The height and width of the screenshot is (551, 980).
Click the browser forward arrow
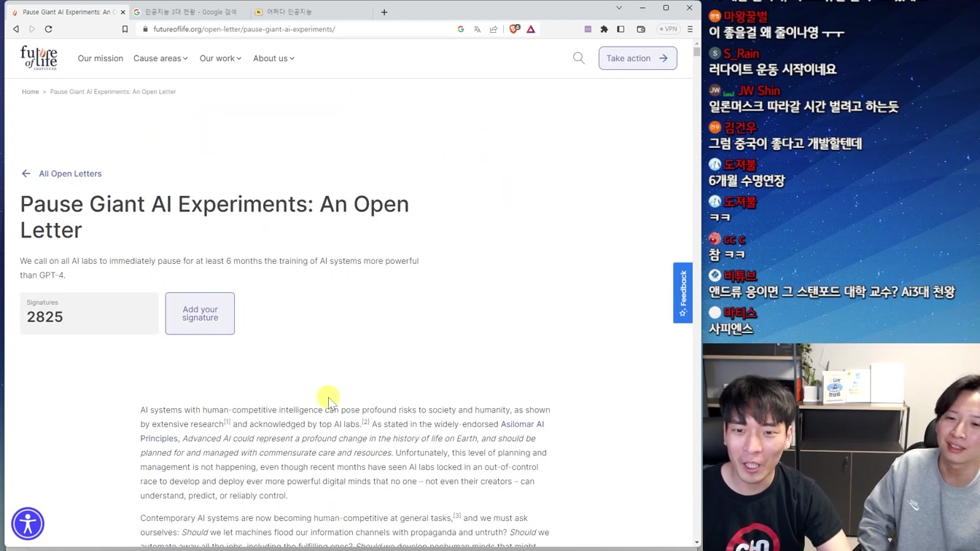(x=32, y=29)
